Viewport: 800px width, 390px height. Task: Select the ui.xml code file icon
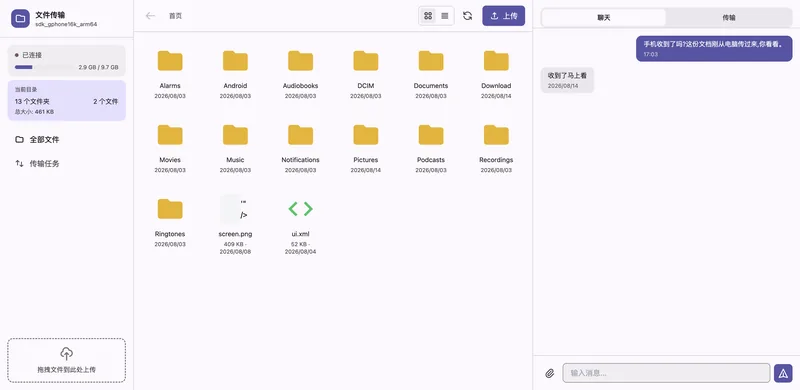pos(301,209)
